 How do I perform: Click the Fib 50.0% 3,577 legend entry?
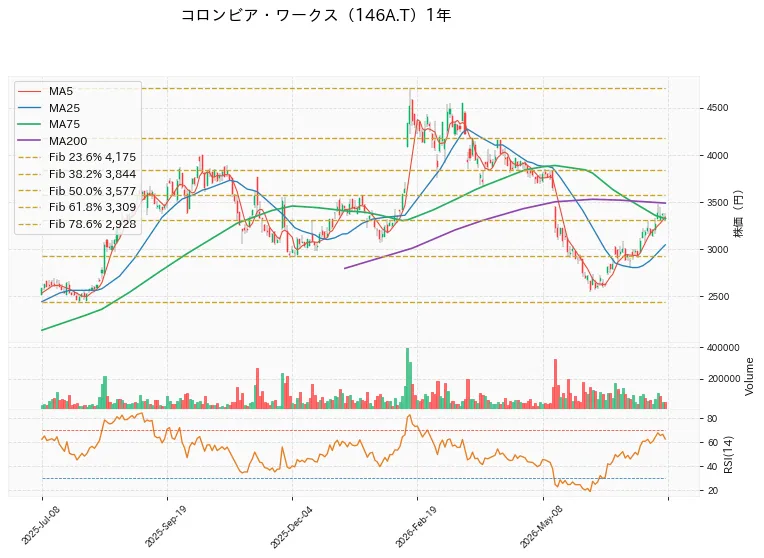pos(76,191)
